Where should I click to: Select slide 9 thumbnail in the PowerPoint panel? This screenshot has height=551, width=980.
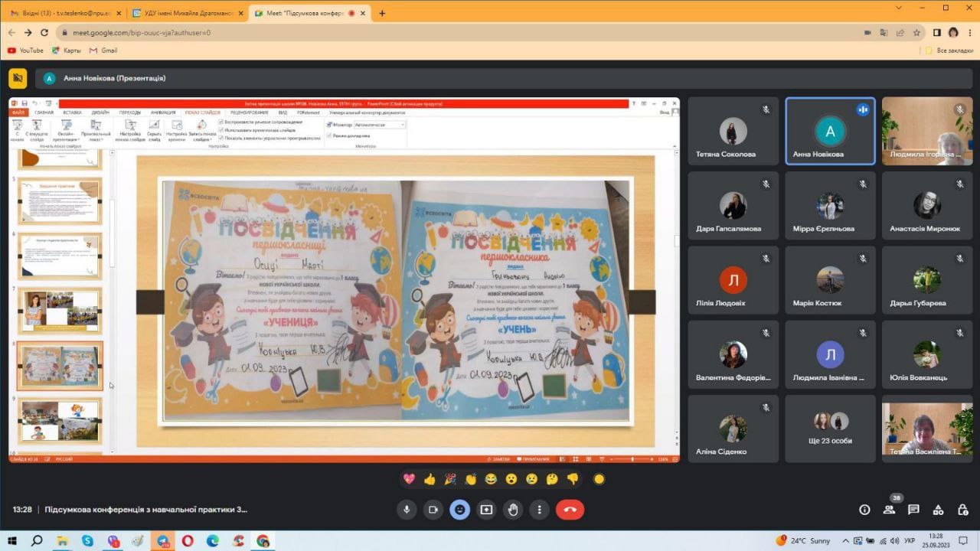(x=60, y=421)
